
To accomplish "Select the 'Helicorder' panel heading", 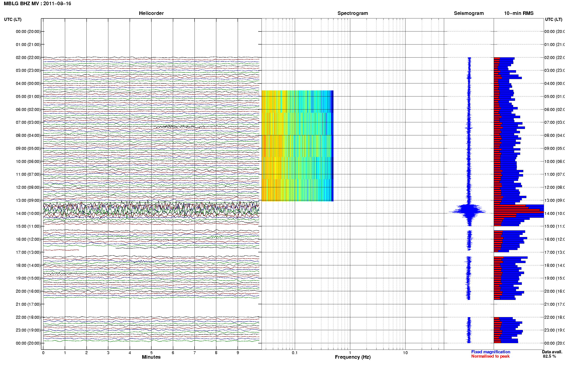I will coord(151,13).
